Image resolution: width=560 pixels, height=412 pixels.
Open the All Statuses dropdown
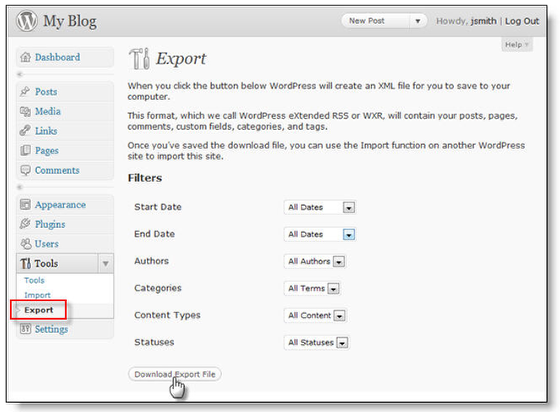pos(316,343)
